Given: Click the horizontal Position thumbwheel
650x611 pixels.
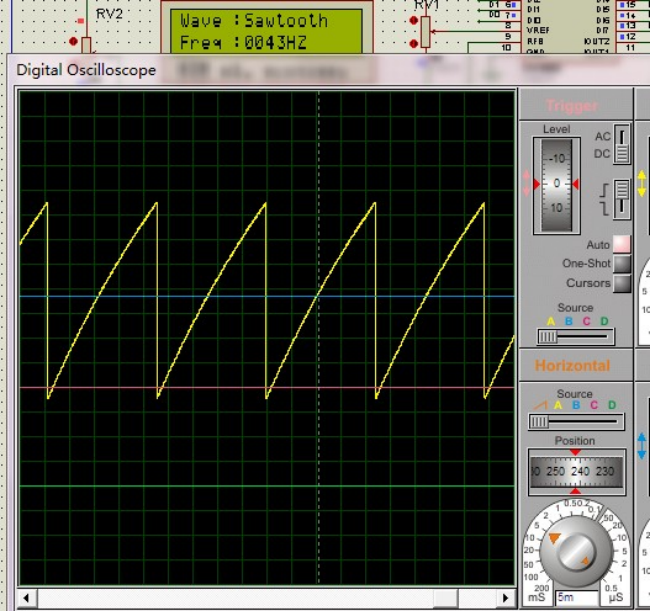Looking at the screenshot, I should pyautogui.click(x=576, y=471).
